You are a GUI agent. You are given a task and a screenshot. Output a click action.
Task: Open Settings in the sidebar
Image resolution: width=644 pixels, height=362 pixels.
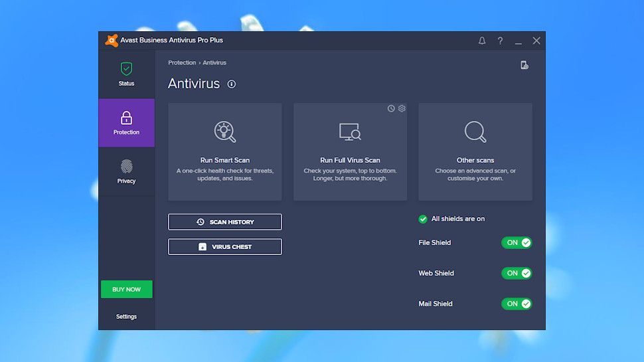pos(126,316)
